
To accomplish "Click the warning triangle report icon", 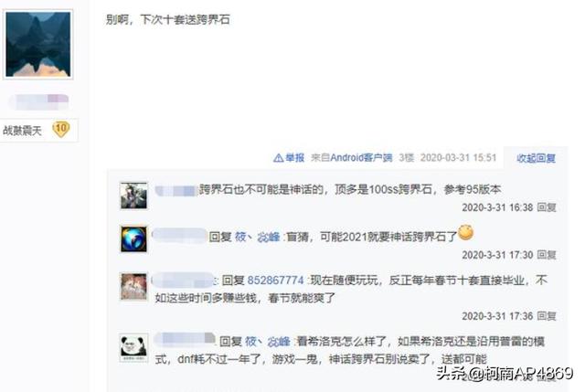I will coord(278,158).
